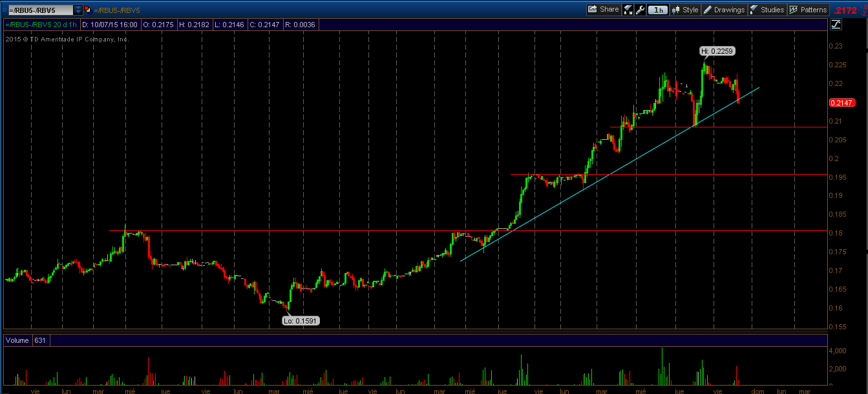Click the 'H: 0.2182' high value
The width and height of the screenshot is (868, 394).
[x=196, y=25]
